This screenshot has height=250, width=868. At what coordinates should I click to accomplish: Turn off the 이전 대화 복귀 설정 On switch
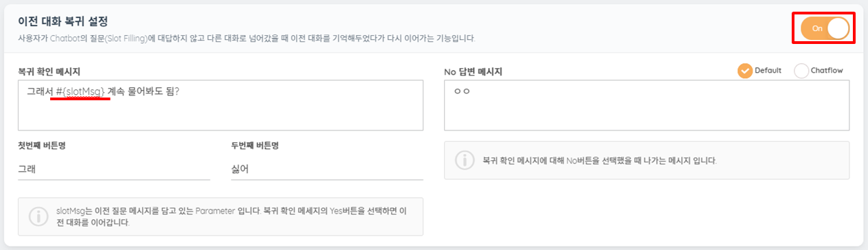pyautogui.click(x=825, y=29)
